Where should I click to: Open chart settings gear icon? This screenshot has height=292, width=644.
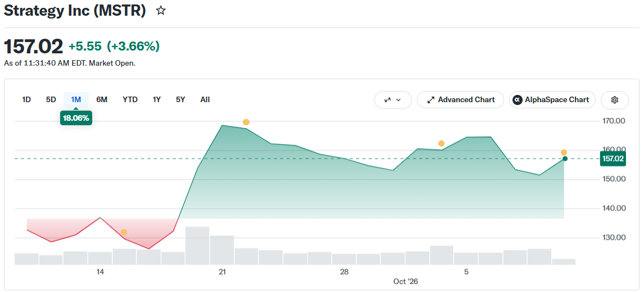click(614, 100)
